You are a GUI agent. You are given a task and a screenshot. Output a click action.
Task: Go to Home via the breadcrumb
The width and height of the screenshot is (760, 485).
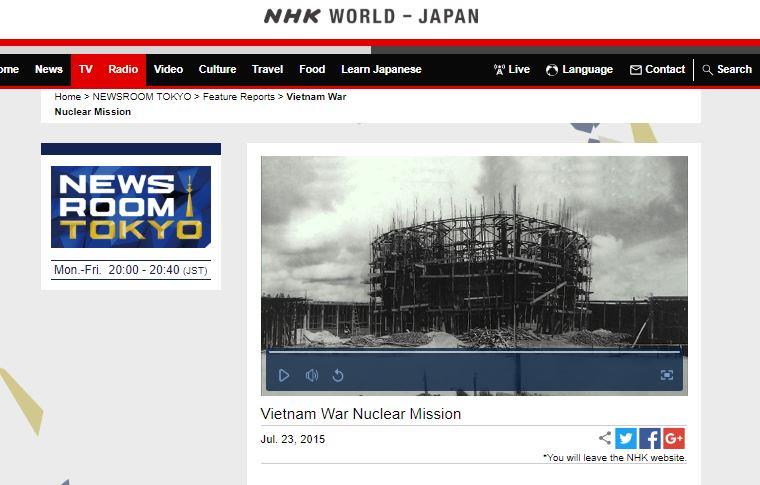click(67, 97)
